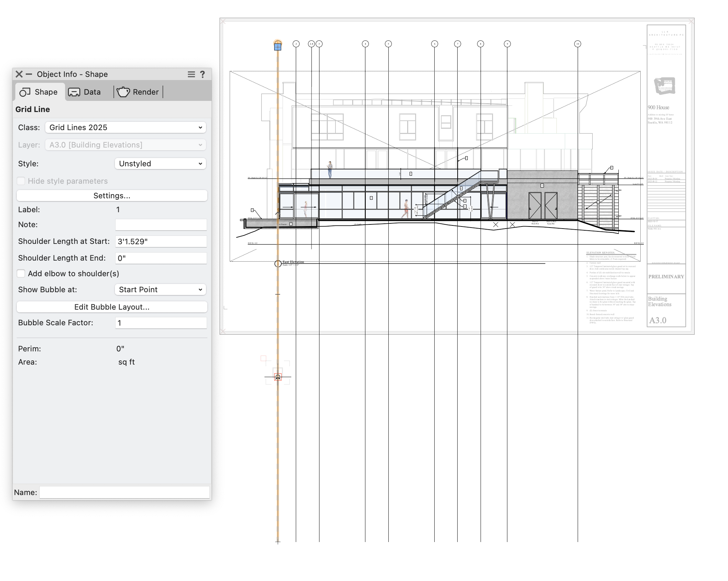728x581 pixels.
Task: Click the Bubble Scale Factor field
Action: (161, 323)
